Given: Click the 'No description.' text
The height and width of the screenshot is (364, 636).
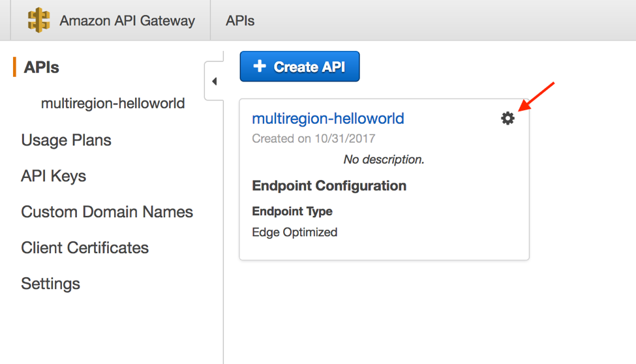Looking at the screenshot, I should (384, 159).
